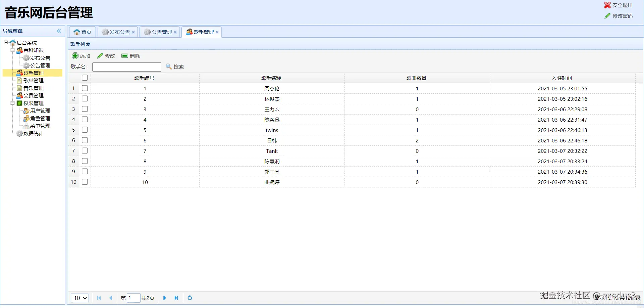Toggle the select-all checkbox in the header

(85, 78)
